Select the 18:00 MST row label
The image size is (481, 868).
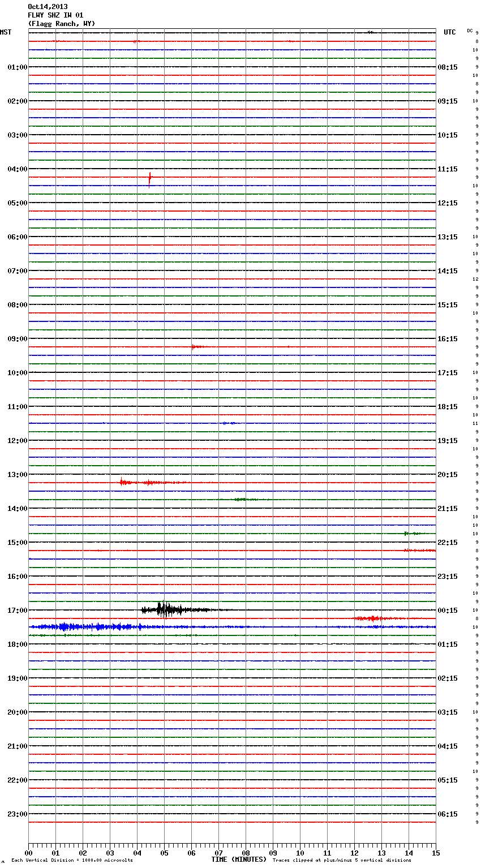17,644
